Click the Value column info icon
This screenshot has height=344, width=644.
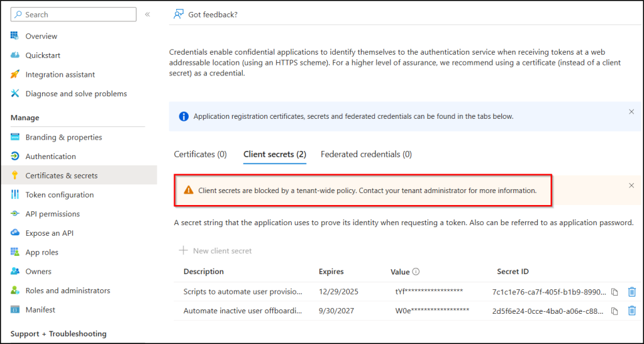[x=416, y=272]
